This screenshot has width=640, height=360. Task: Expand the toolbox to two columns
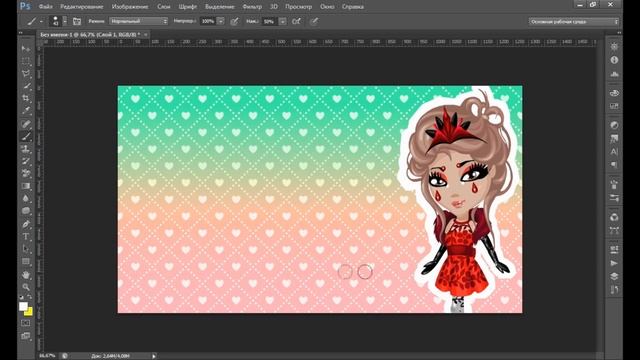tap(20, 32)
